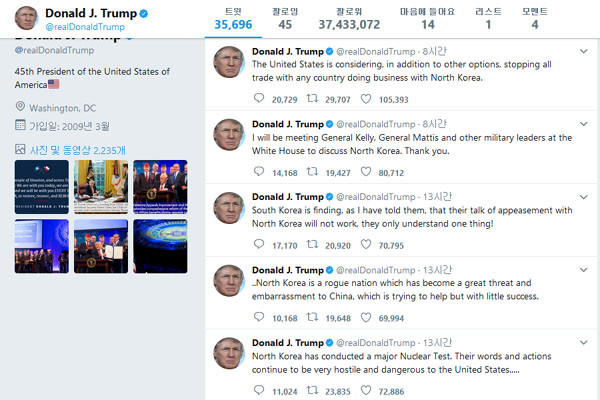Retweet the South Korea appeasement tweet
The image size is (600, 400).
tap(312, 244)
